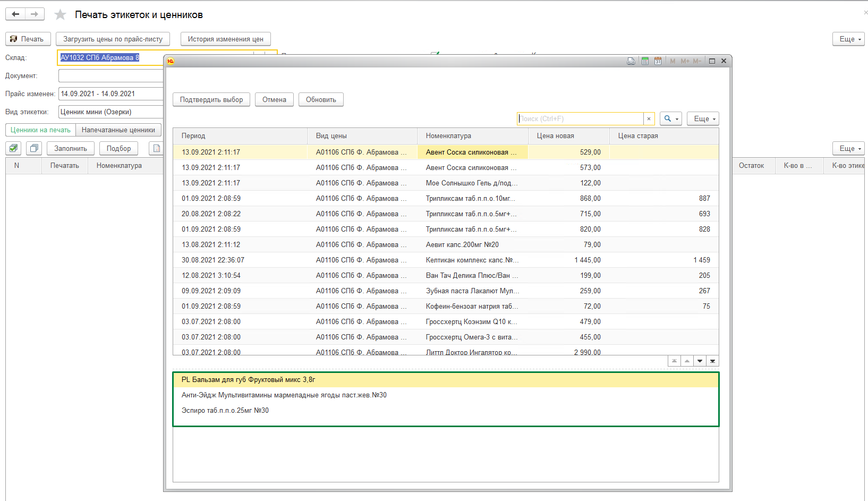Uncheck all rows with the deselect-all icon

pyautogui.click(x=34, y=148)
